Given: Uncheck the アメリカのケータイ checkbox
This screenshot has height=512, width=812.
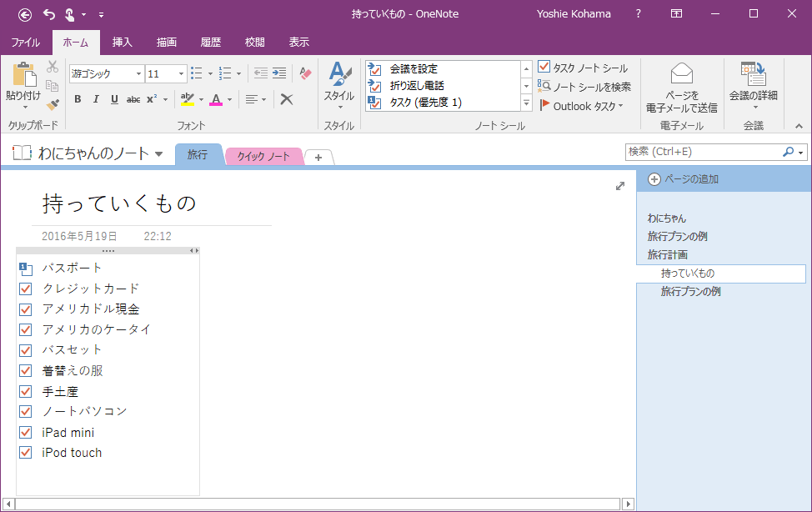Looking at the screenshot, I should tap(25, 329).
